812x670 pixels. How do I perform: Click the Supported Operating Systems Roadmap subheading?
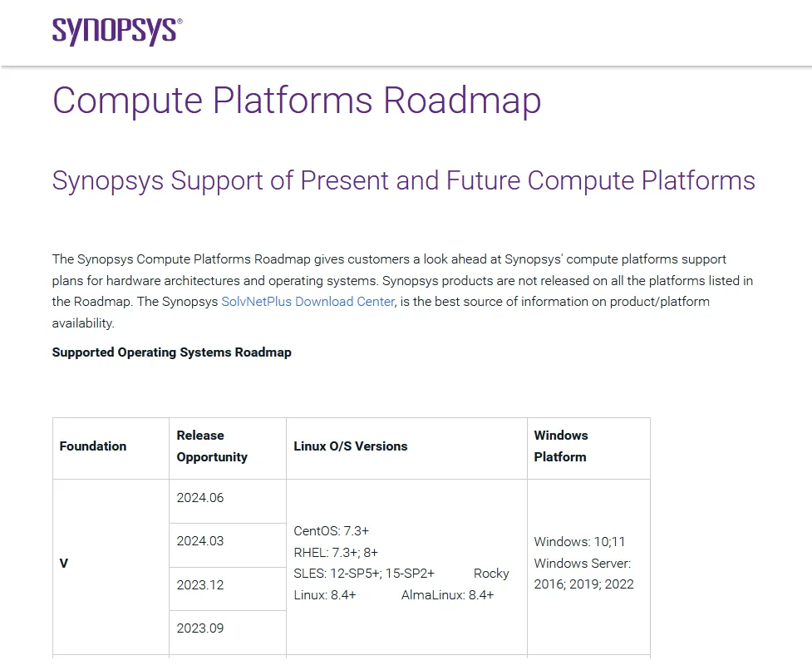pyautogui.click(x=171, y=352)
